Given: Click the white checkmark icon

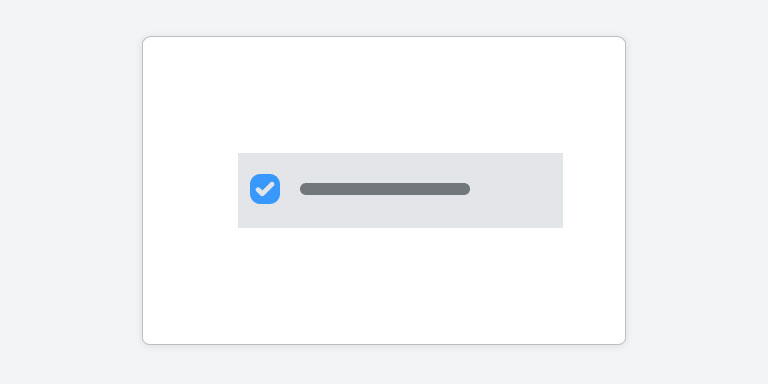Looking at the screenshot, I should [265, 189].
